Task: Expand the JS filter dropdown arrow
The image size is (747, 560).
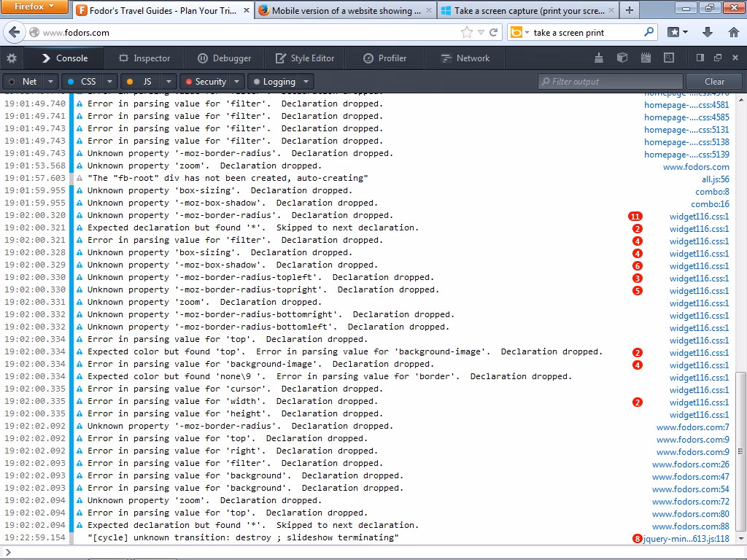Action: [169, 82]
